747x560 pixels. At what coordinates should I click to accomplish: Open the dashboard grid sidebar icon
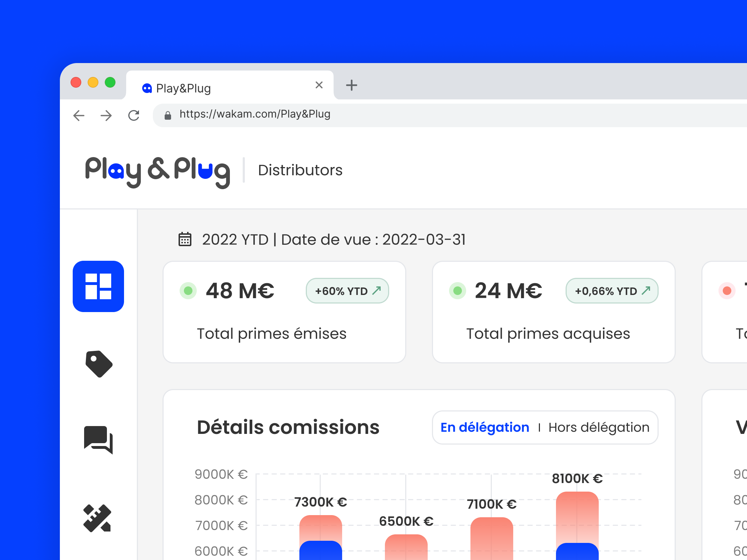point(98,286)
